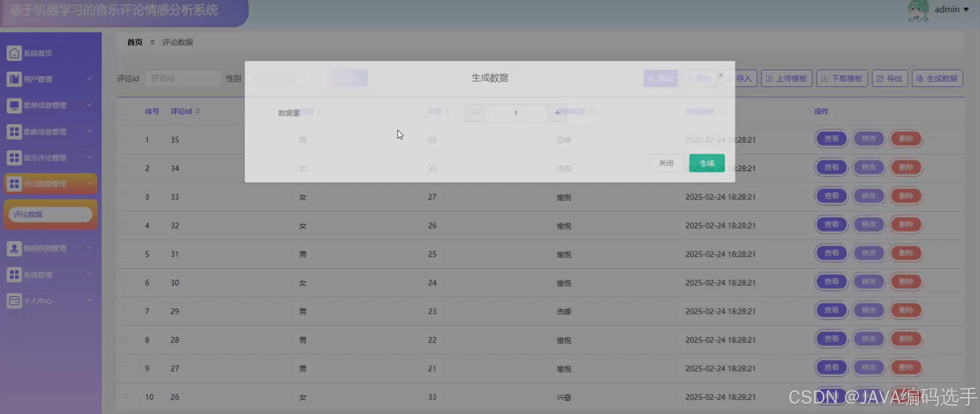Click emotion cell 伤感 in row 7
980x414 pixels.
pos(564,311)
